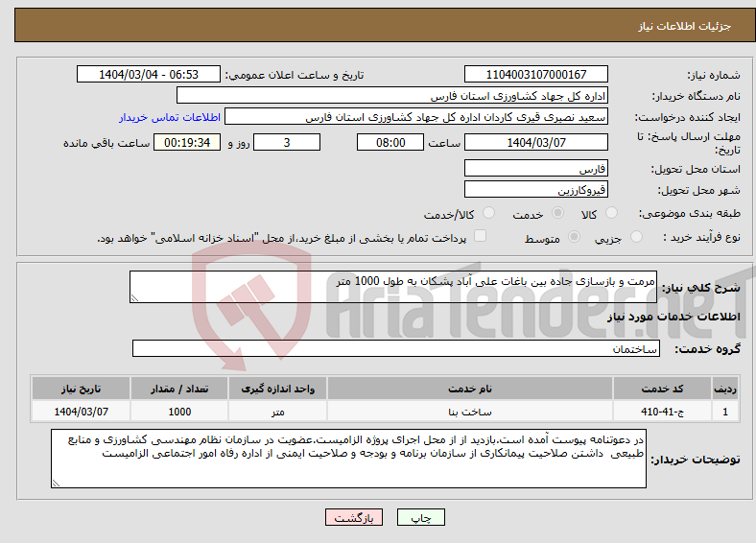
Task: Click the نام خدمت column header
Action: tap(470, 389)
